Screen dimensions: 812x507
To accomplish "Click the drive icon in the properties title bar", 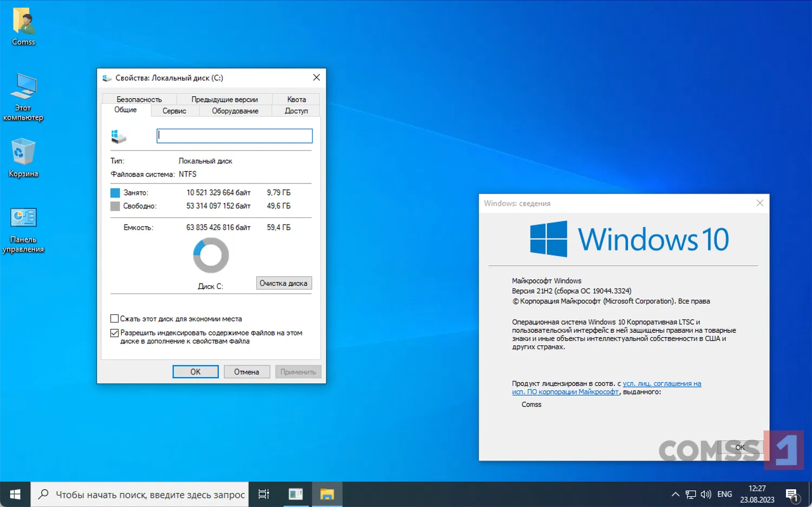I will (107, 78).
